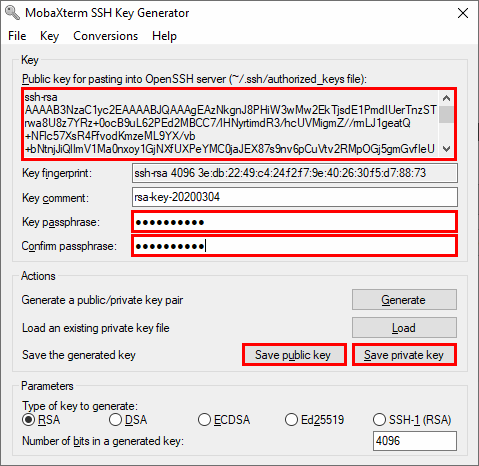Choose the Ed25519 key type
Screen dimensions: 479x466
tap(314, 420)
